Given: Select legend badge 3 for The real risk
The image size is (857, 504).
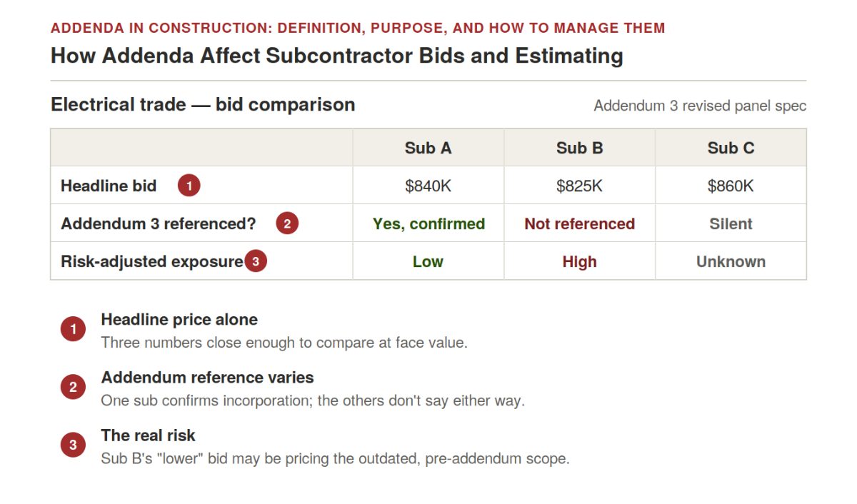Looking at the screenshot, I should tap(73, 446).
